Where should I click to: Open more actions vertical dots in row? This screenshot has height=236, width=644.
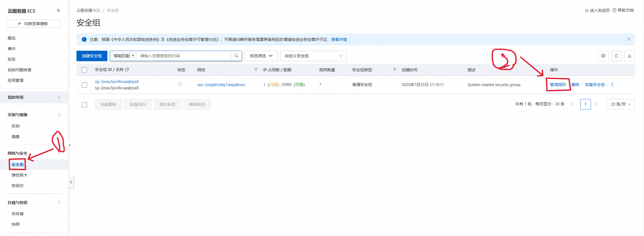(x=612, y=85)
